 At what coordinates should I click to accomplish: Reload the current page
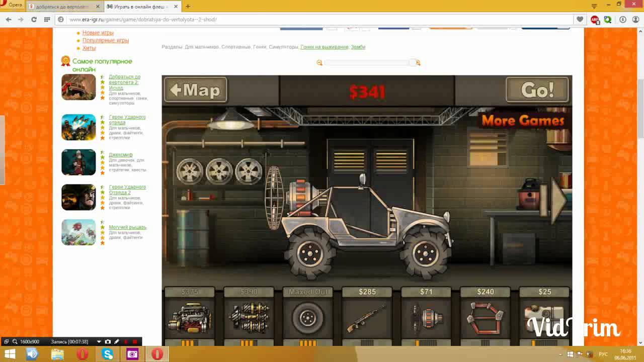click(34, 20)
